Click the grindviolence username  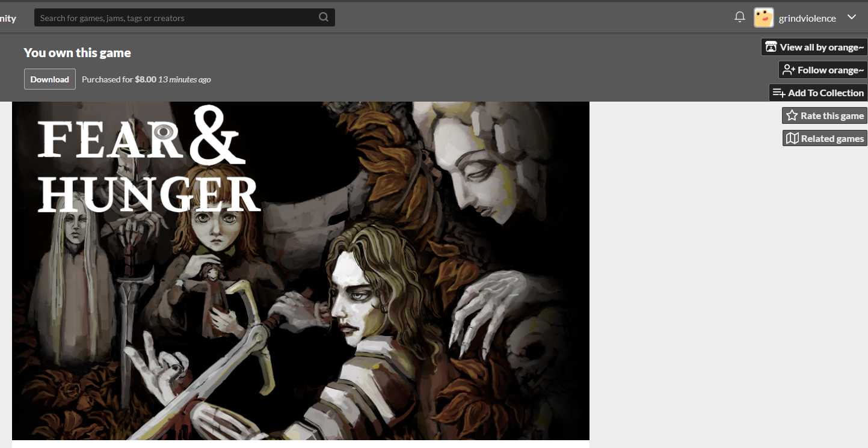tap(807, 18)
